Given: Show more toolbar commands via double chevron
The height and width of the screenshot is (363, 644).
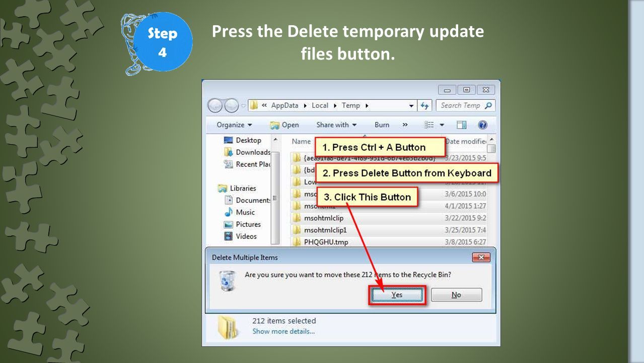Looking at the screenshot, I should click(405, 125).
